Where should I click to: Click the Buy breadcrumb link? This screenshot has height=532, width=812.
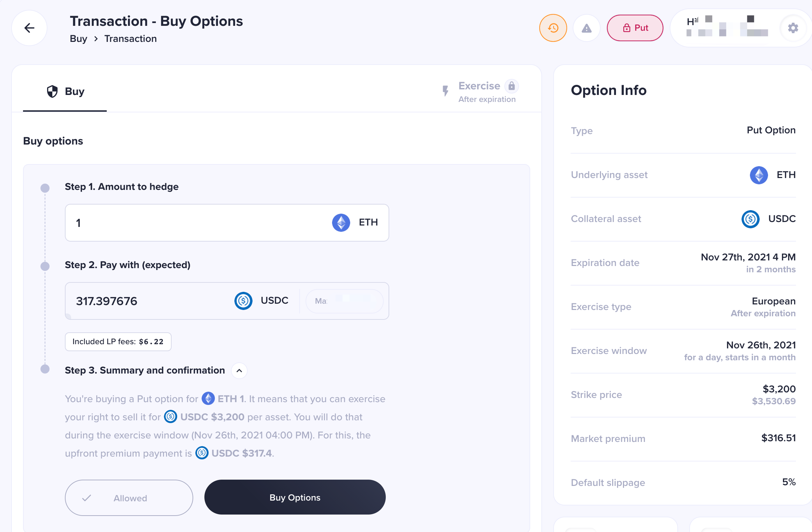pyautogui.click(x=78, y=39)
